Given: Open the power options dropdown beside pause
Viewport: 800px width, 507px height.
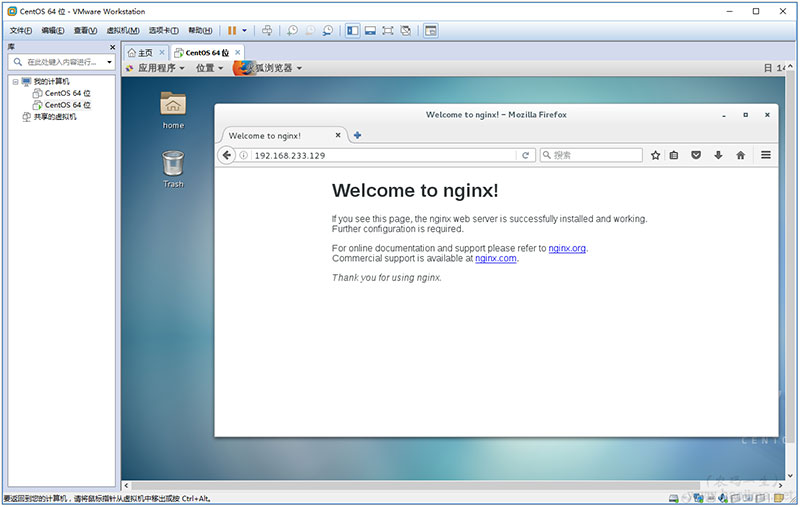Looking at the screenshot, I should 244,31.
